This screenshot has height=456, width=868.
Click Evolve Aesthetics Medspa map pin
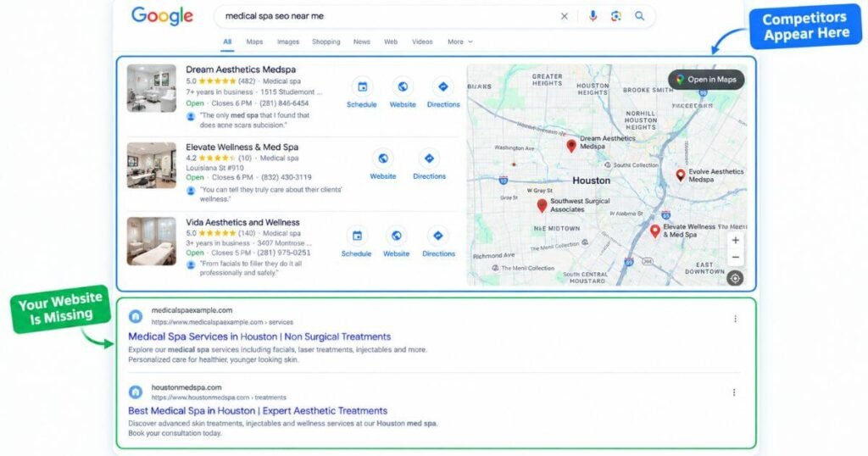[681, 175]
